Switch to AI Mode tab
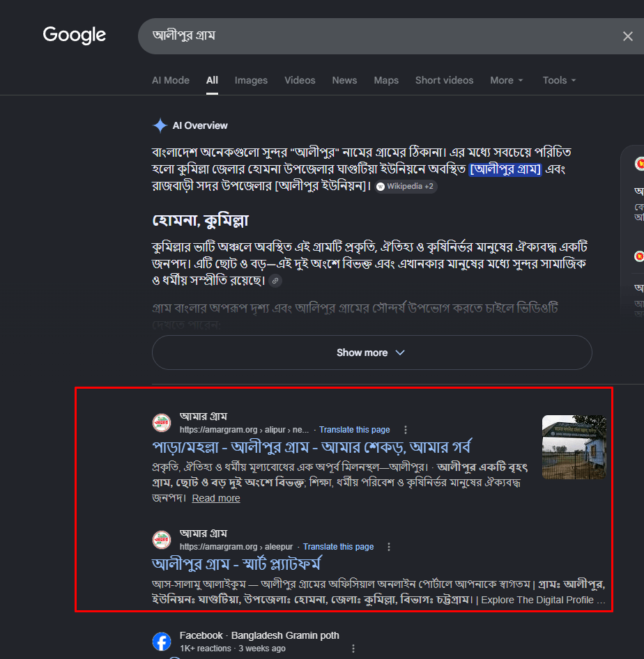The width and height of the screenshot is (644, 659). pyautogui.click(x=171, y=80)
